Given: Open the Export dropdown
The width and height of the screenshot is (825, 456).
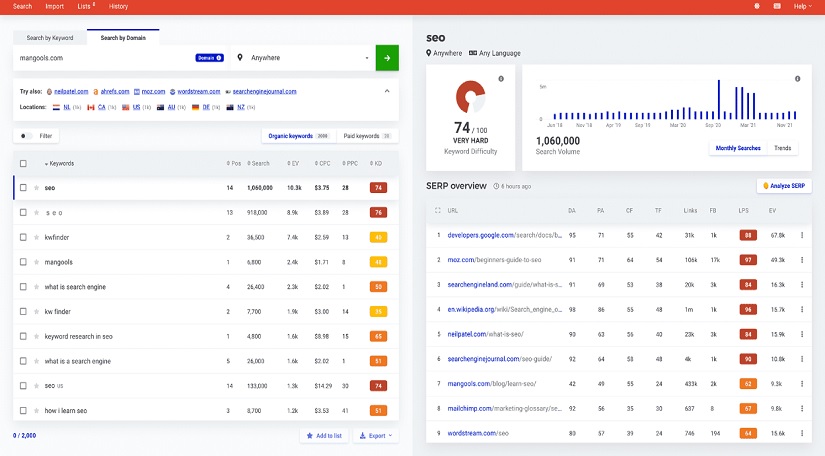Looking at the screenshot, I should (376, 435).
